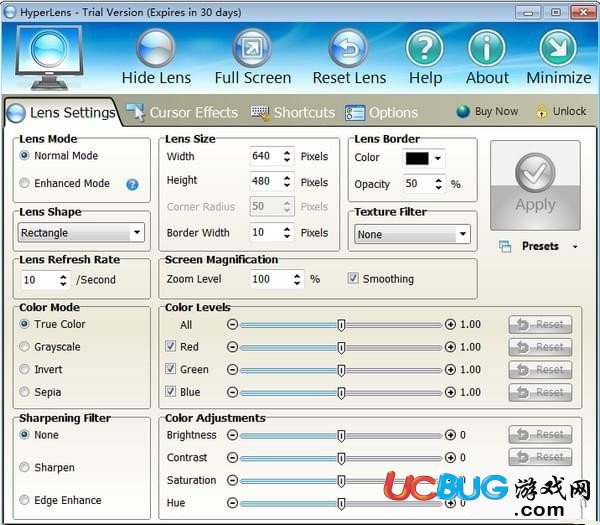
Task: Click the Presets window icon
Action: pos(505,246)
